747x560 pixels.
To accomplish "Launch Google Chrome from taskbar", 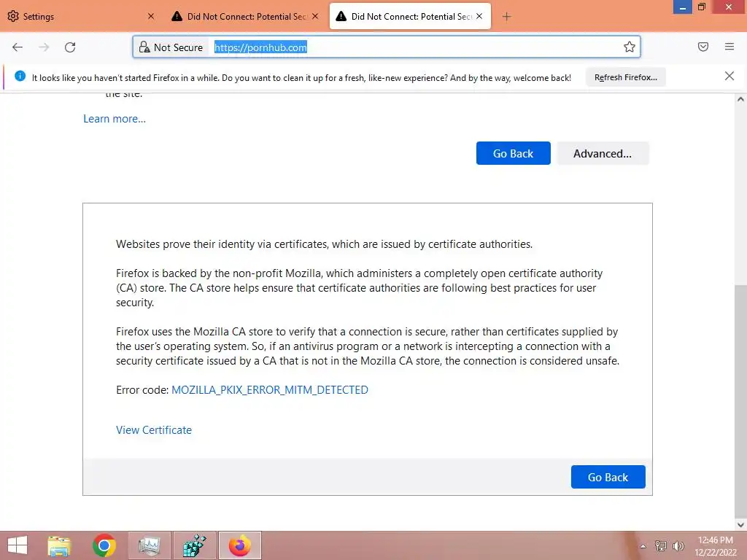I will (104, 545).
